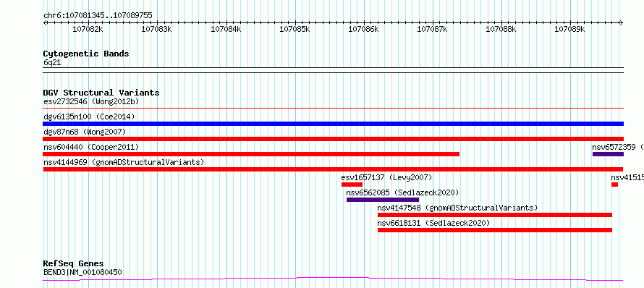Click the 107086k ruler position
This screenshot has height=288, width=644.
pyautogui.click(x=363, y=29)
